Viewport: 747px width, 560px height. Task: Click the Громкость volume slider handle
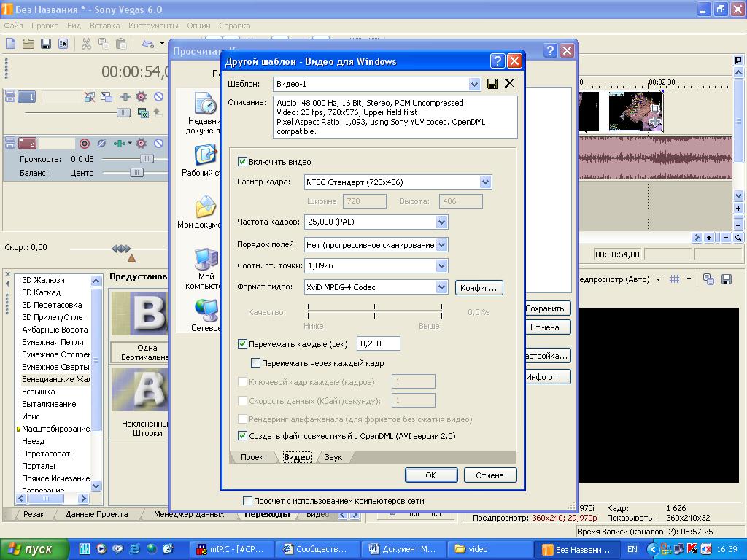pos(147,158)
